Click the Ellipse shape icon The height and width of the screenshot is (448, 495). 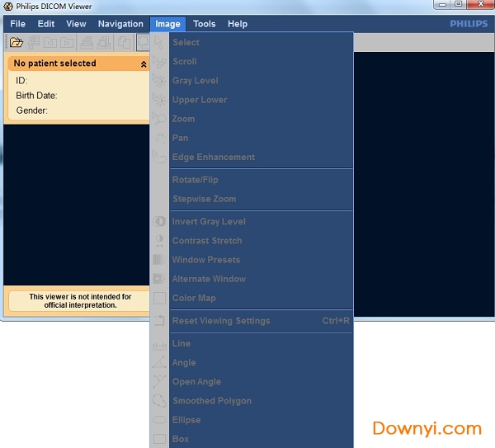[x=159, y=420]
